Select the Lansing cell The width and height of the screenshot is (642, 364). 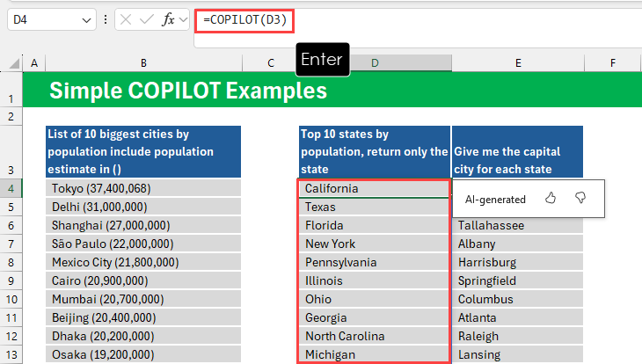coord(517,354)
